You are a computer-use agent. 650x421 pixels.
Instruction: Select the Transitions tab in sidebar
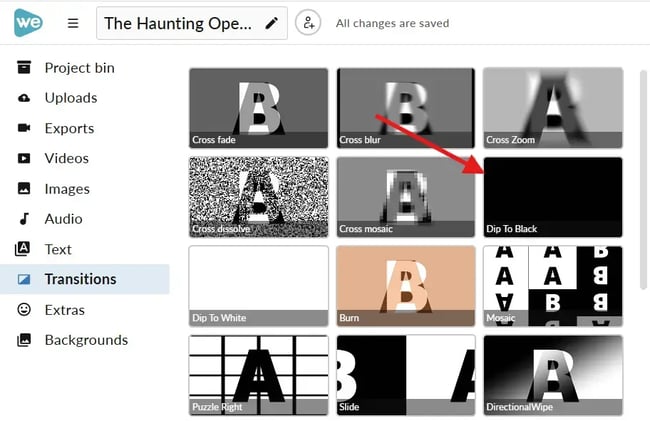[80, 279]
